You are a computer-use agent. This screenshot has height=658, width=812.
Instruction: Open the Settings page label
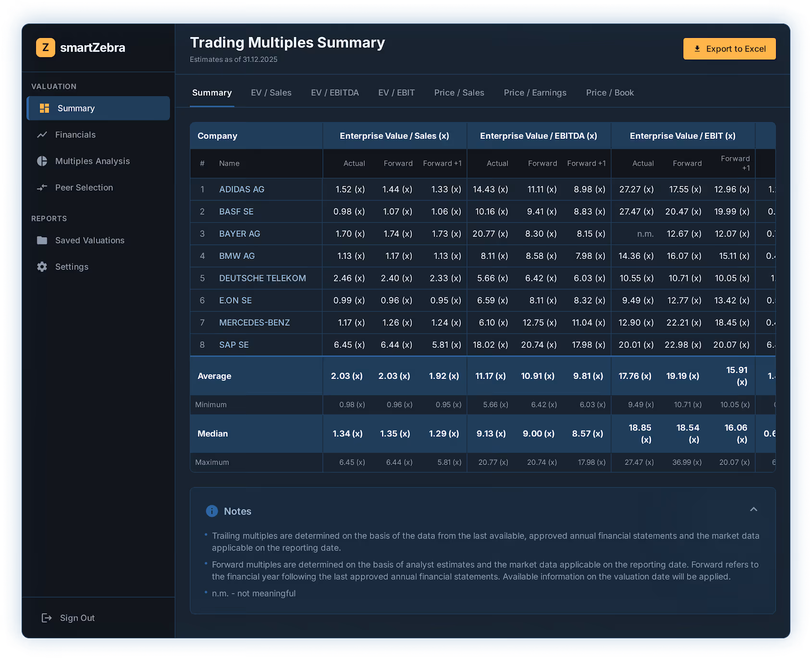click(x=72, y=267)
